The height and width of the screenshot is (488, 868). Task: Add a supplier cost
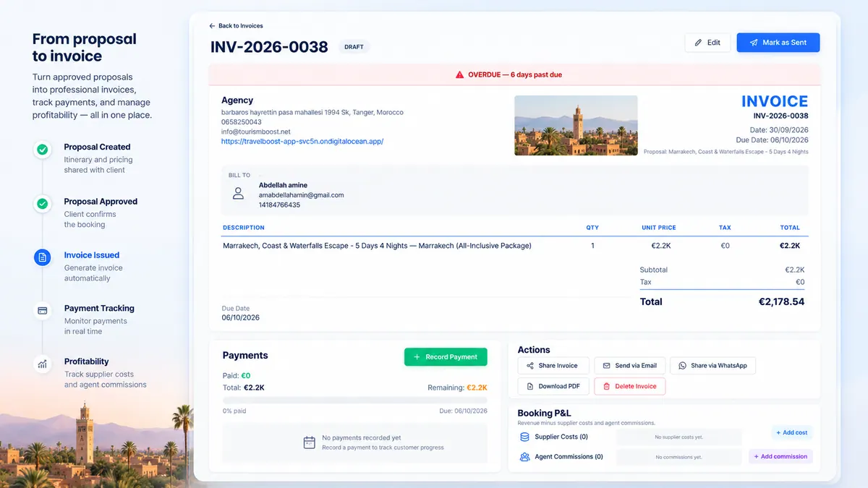point(791,432)
